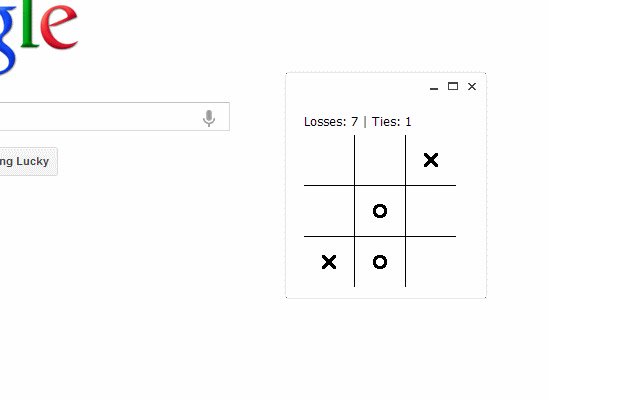Click the 'Losses: 7' score text
The height and width of the screenshot is (400, 640).
click(331, 122)
